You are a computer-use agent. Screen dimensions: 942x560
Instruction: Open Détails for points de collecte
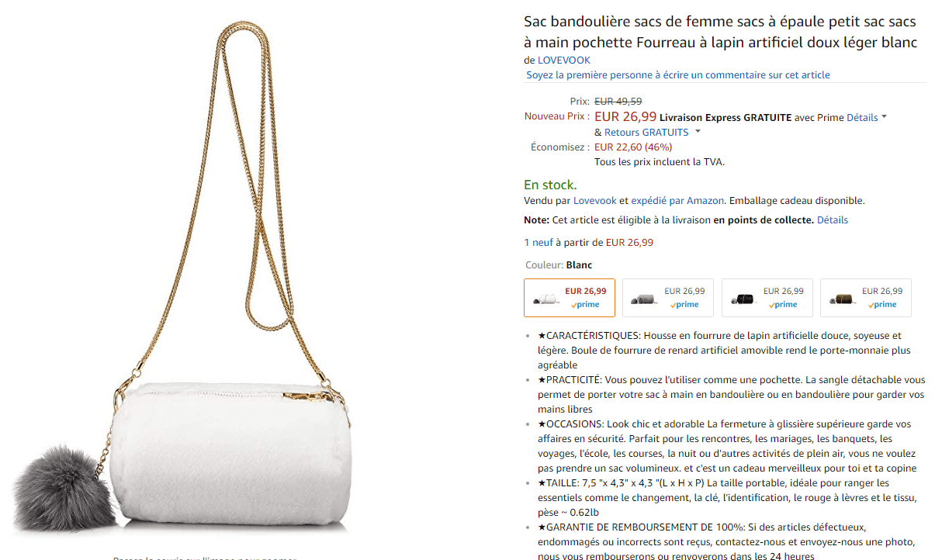833,220
